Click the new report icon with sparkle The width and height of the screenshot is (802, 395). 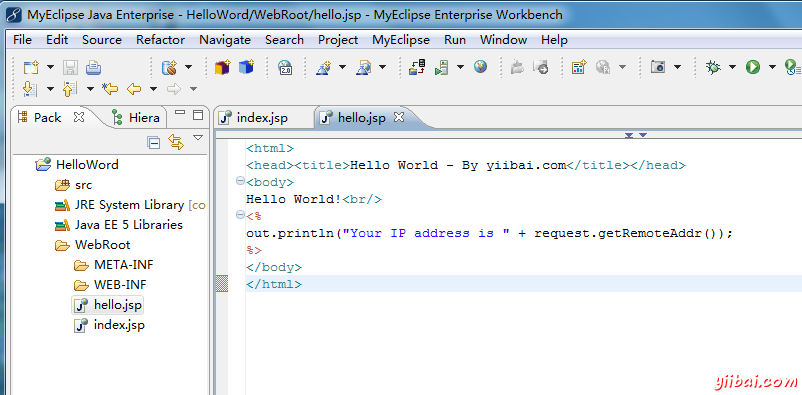coord(578,67)
